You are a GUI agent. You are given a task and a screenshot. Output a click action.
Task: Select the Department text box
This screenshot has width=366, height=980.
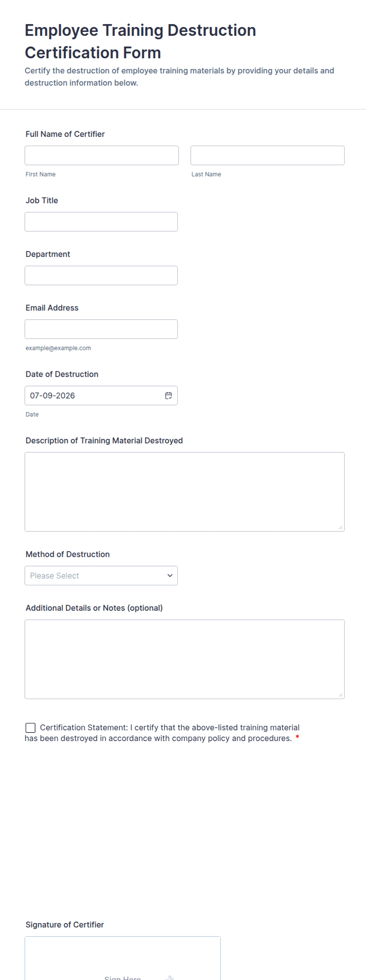coord(101,276)
